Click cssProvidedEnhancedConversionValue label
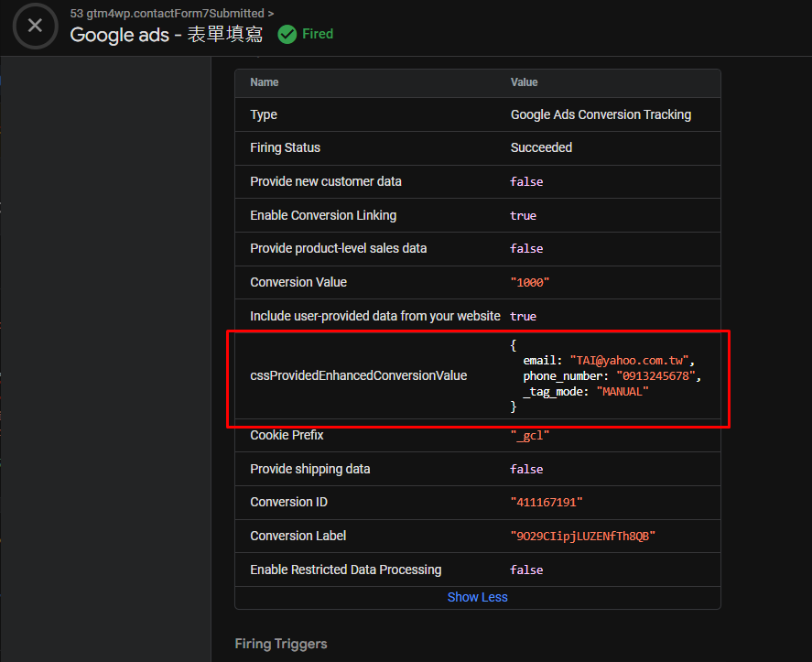Viewport: 812px width, 662px height. [358, 375]
